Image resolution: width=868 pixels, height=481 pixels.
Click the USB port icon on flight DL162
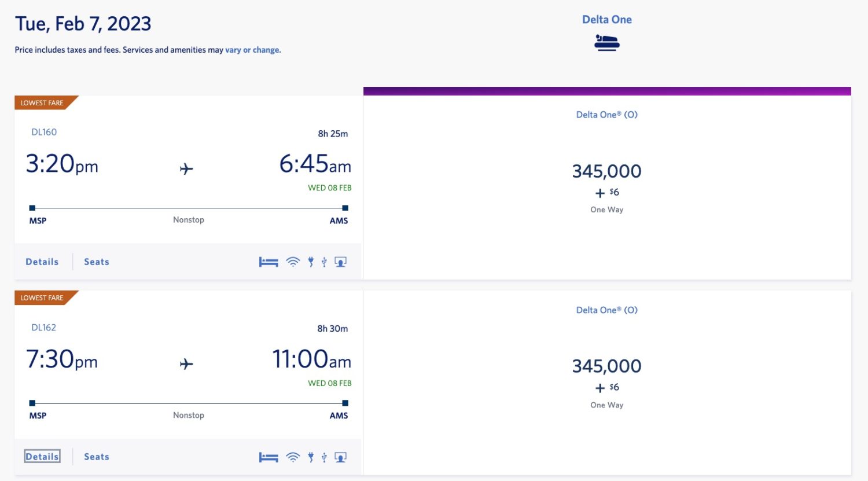click(325, 457)
